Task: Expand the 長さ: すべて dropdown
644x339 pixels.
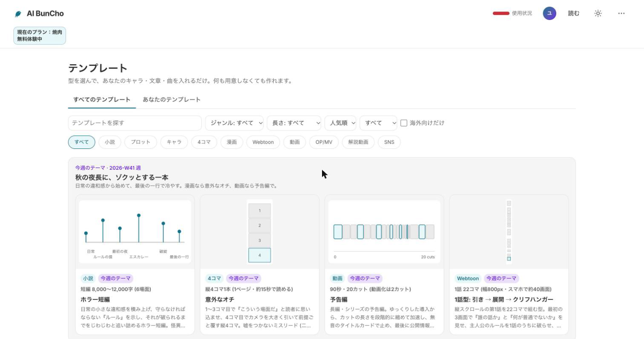Action: tap(294, 123)
